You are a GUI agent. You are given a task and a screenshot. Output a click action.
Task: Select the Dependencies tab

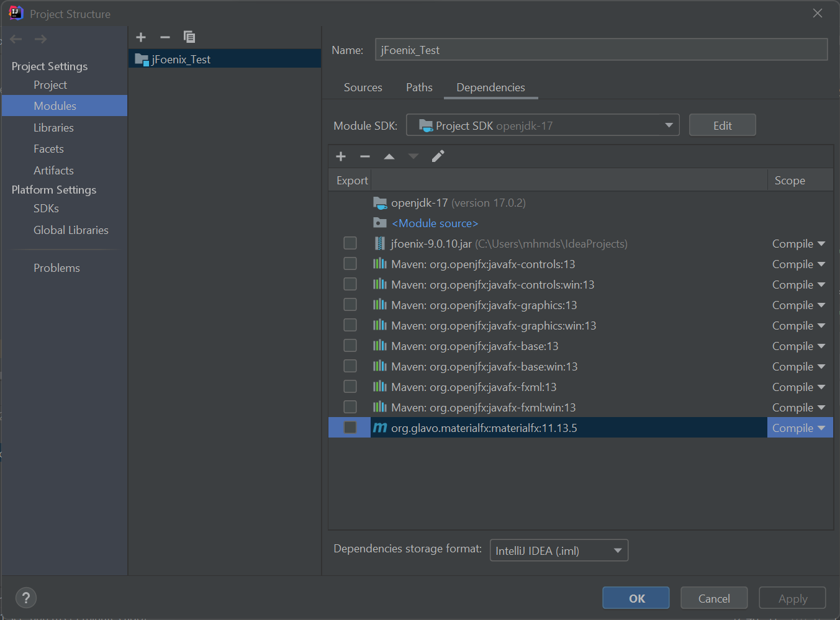point(490,88)
